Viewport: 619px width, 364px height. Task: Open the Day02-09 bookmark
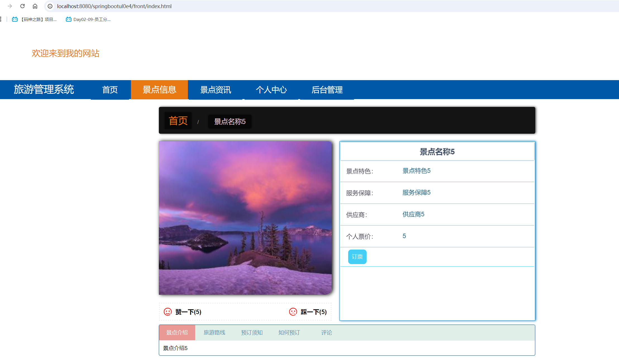(x=88, y=19)
